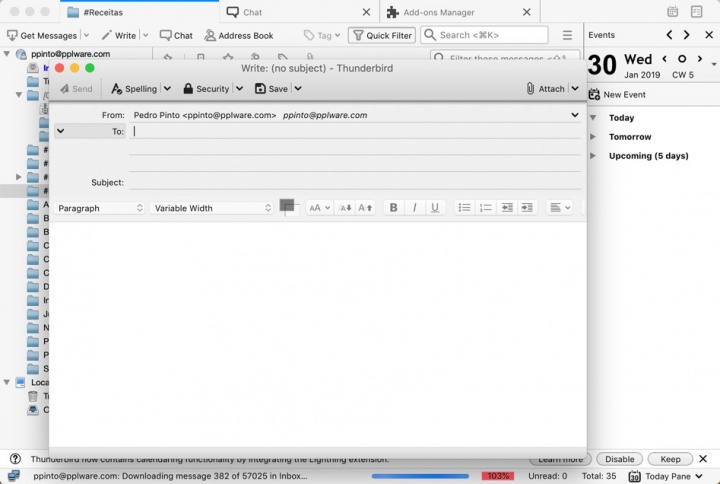This screenshot has width=720, height=484.
Task: Toggle italic formatting
Action: tap(414, 208)
